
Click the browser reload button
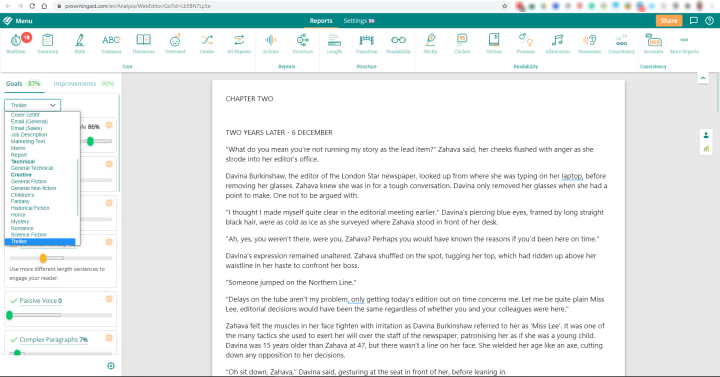[x=32, y=6]
